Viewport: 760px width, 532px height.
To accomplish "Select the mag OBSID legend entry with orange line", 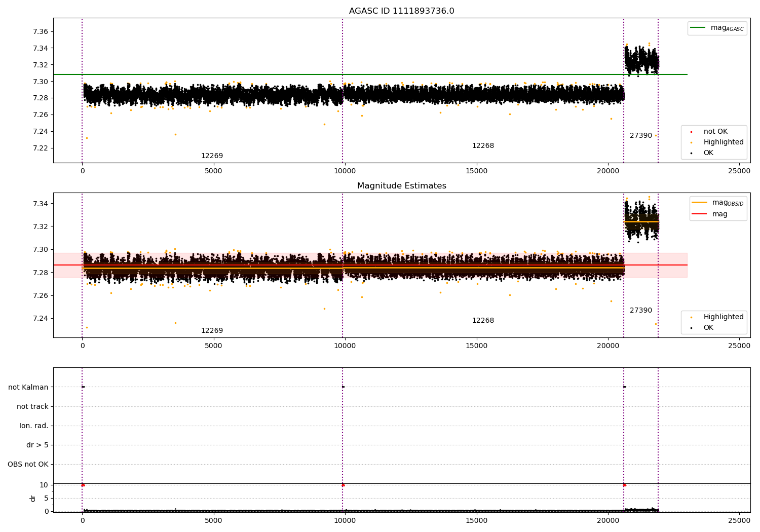I will point(718,203).
